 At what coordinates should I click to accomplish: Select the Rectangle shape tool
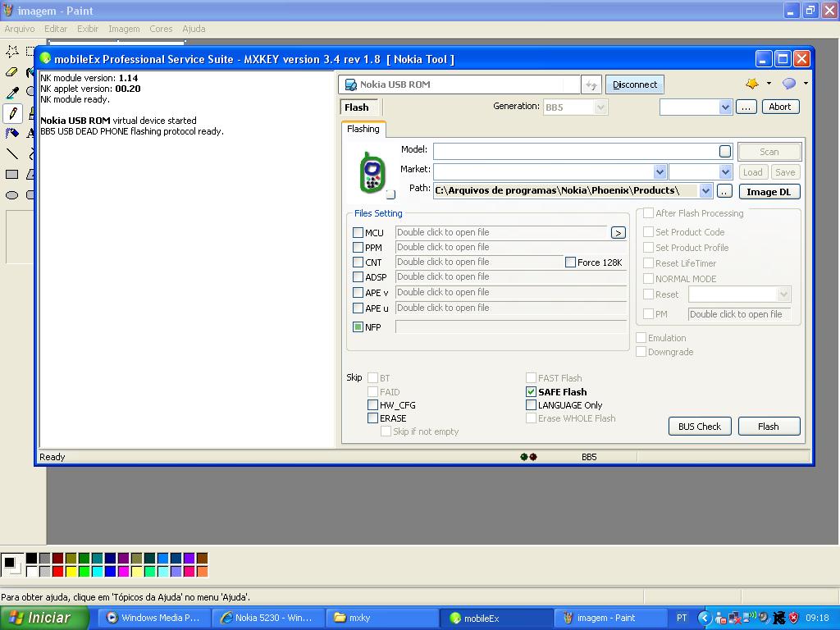click(x=12, y=174)
